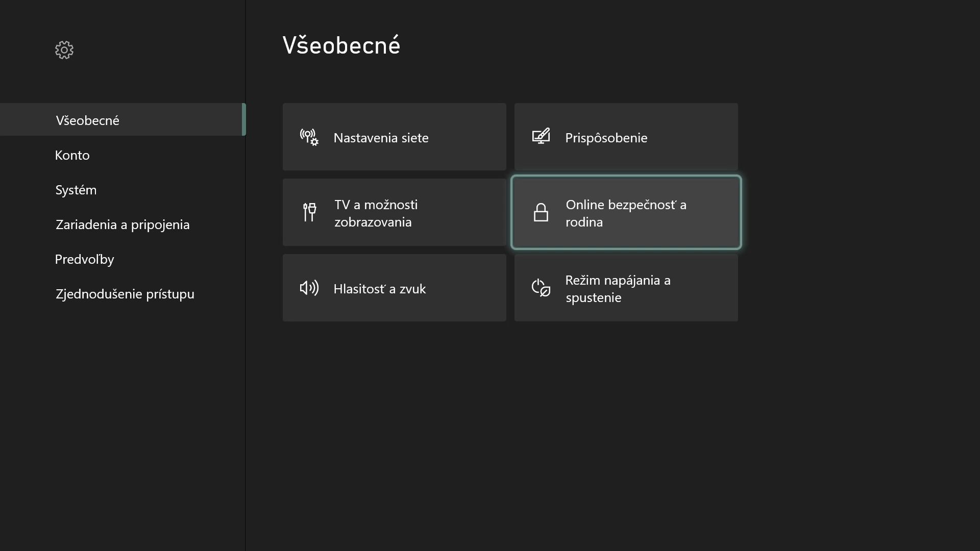Choose Online bezpečnosť a rodina text
Viewport: 980px width, 551px height.
pyautogui.click(x=626, y=213)
